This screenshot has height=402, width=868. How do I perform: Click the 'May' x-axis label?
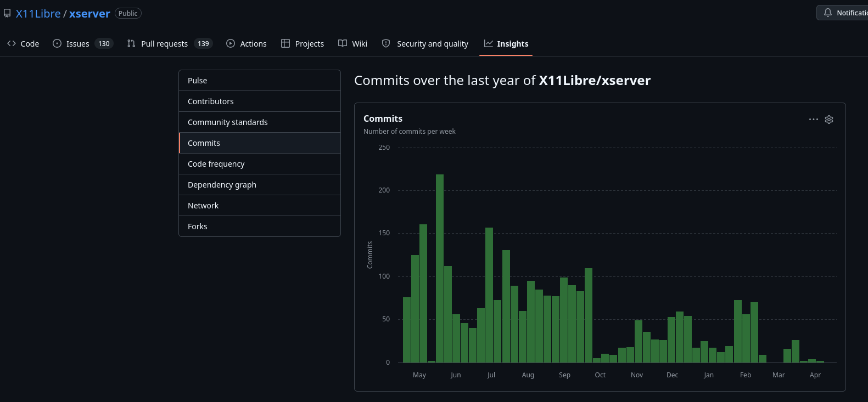(419, 375)
